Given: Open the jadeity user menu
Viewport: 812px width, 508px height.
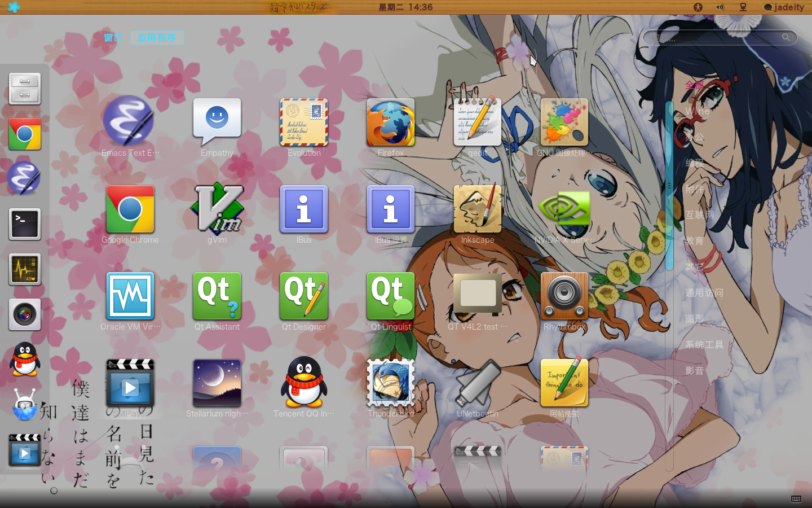Looking at the screenshot, I should [784, 7].
